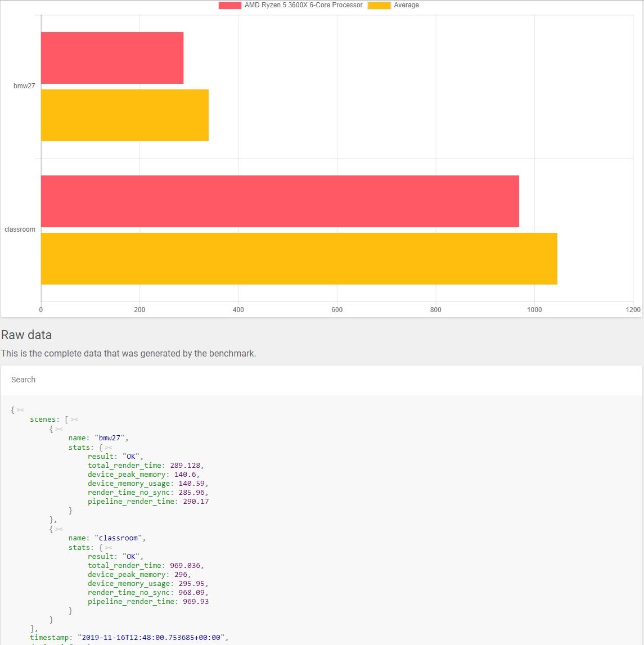The image size is (644, 645).
Task: Select device_peak_memory value 140.6
Action: coord(185,474)
